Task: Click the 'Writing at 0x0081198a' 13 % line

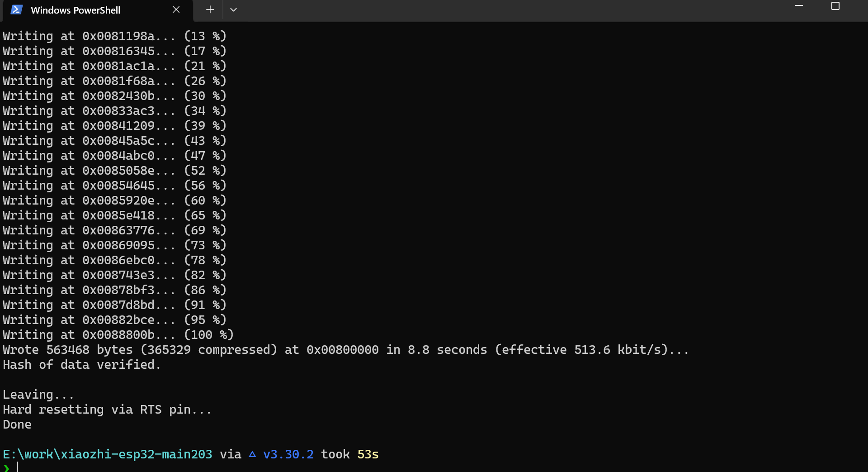Action: point(114,36)
